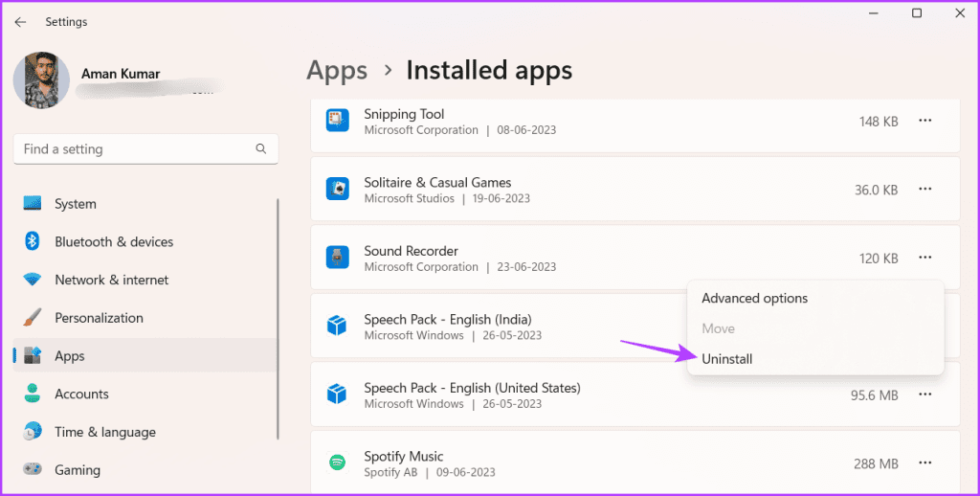The image size is (980, 496).
Task: Open the three-dot menu for Snipping Tool
Action: [925, 121]
